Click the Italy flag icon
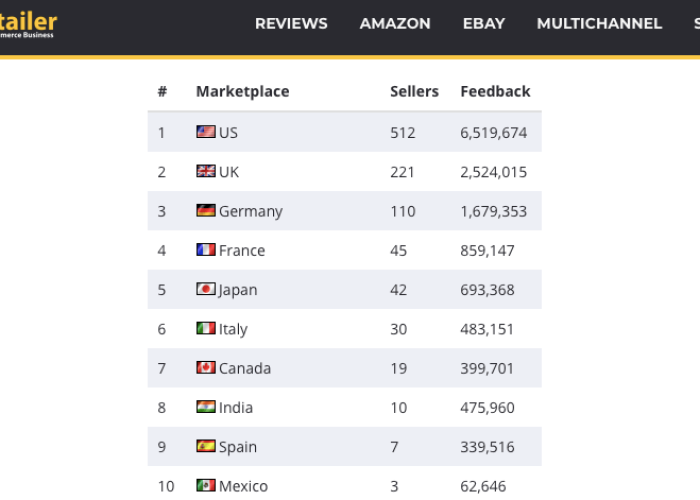The width and height of the screenshot is (700, 500). coord(206,328)
